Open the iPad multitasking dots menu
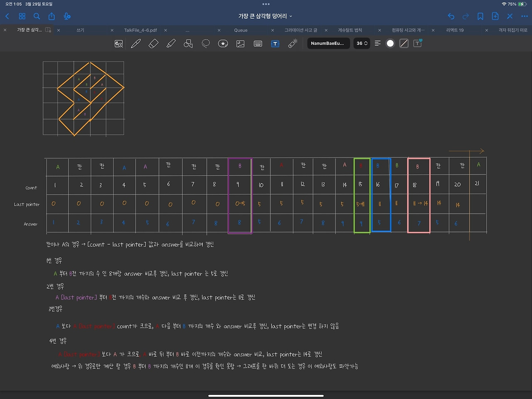Image resolution: width=532 pixels, height=399 pixels. click(266, 4)
